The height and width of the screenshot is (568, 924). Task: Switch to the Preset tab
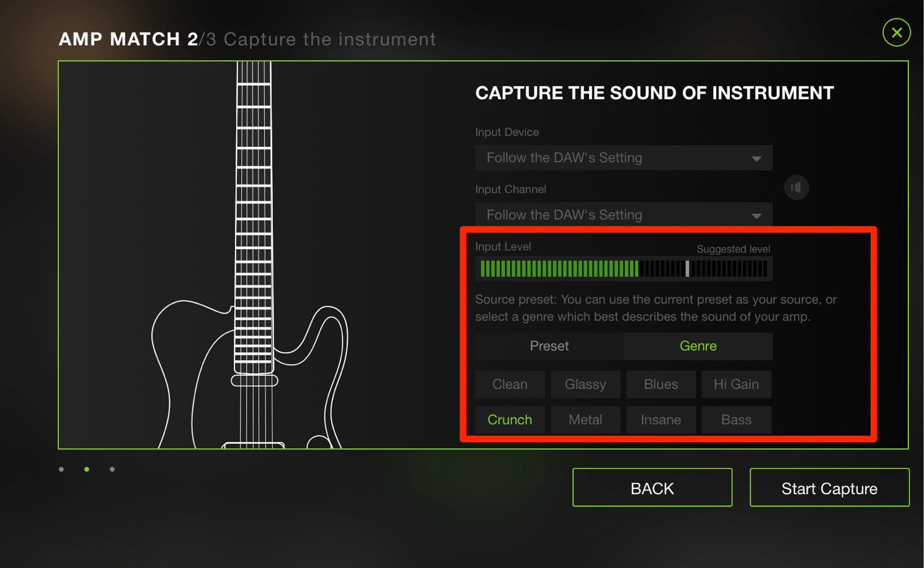tap(549, 346)
